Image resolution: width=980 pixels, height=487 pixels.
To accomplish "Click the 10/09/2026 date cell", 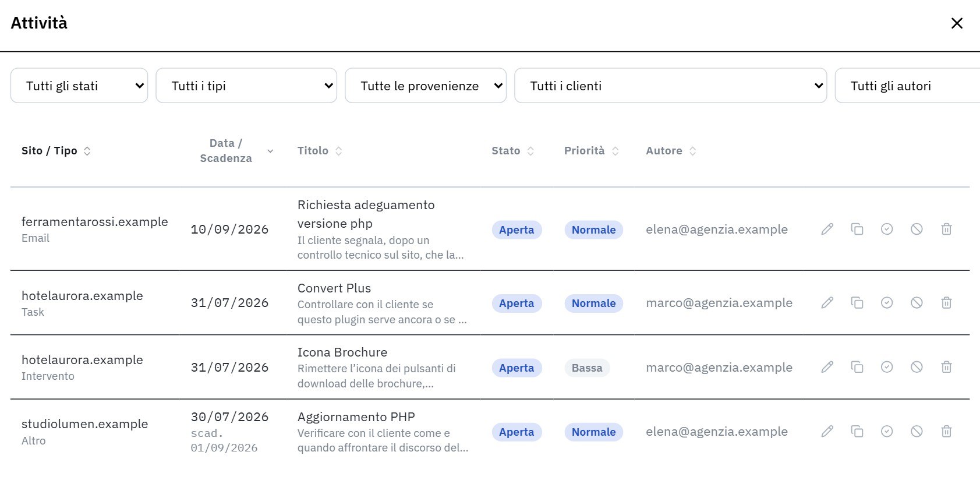I will pyautogui.click(x=229, y=230).
